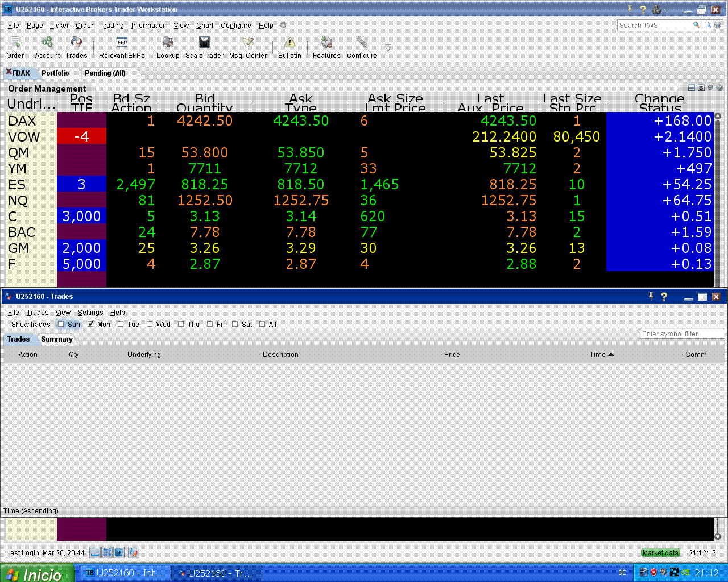The height and width of the screenshot is (582, 728).
Task: Click the arrows grid icon in status bar
Action: click(107, 552)
